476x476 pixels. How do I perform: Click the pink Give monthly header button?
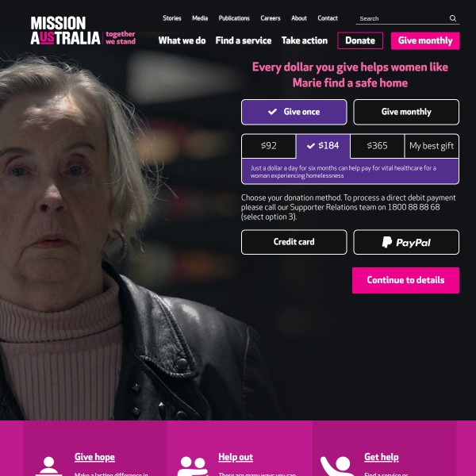tap(425, 40)
